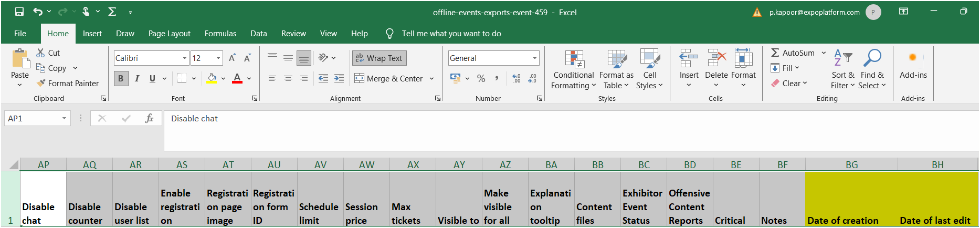Image resolution: width=980 pixels, height=228 pixels.
Task: Toggle Bold formatting
Action: click(x=121, y=78)
